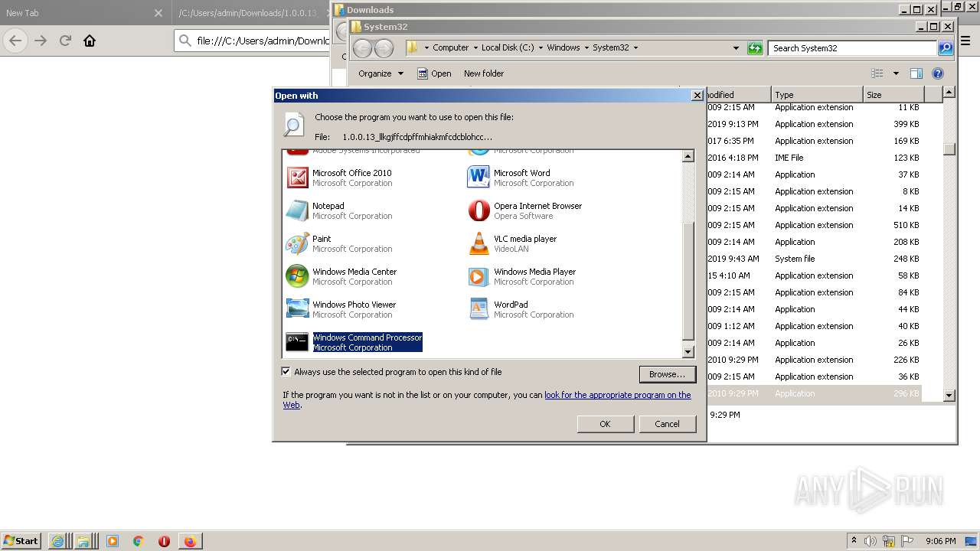
Task: Click the browser back arrow
Action: (15, 41)
